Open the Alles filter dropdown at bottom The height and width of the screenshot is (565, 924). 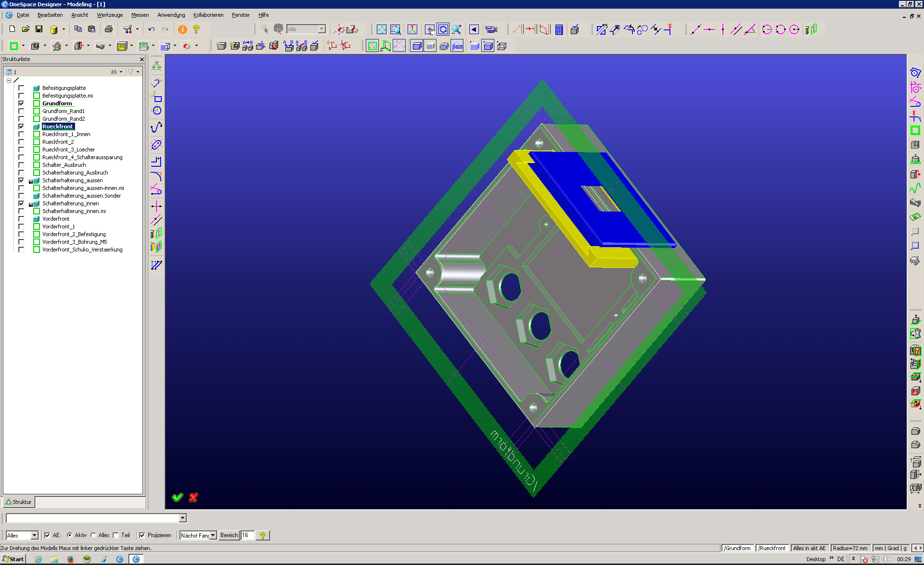(x=34, y=535)
